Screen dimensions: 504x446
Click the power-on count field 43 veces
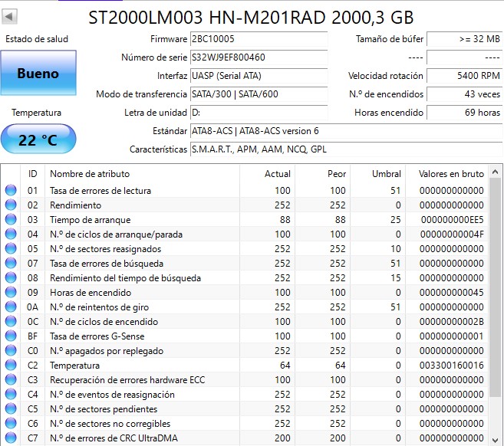(464, 94)
